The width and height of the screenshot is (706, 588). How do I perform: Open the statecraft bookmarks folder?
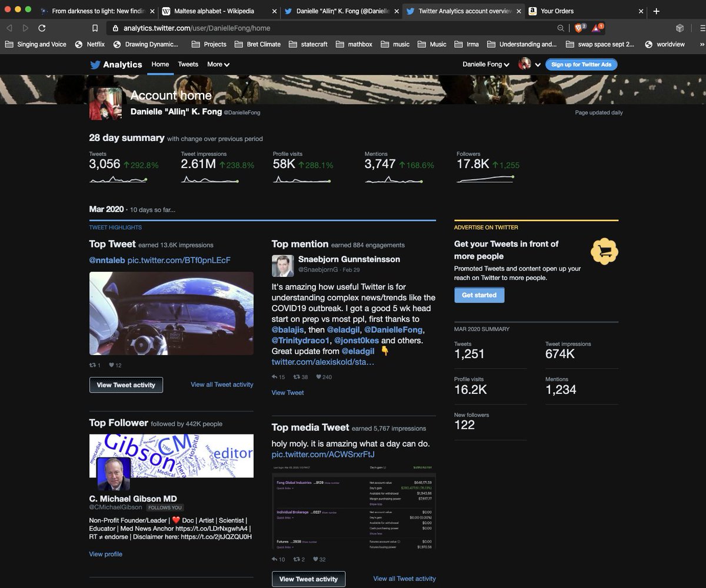click(x=308, y=44)
